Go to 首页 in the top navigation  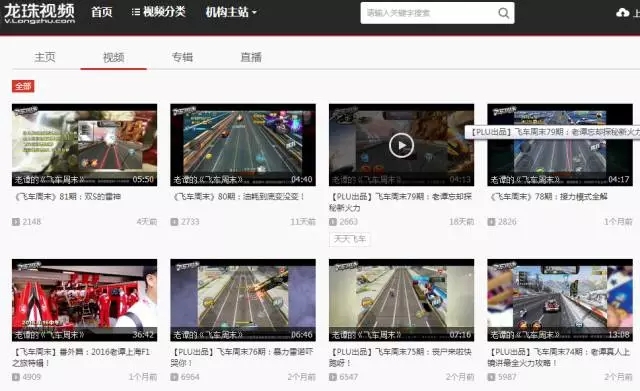102,12
